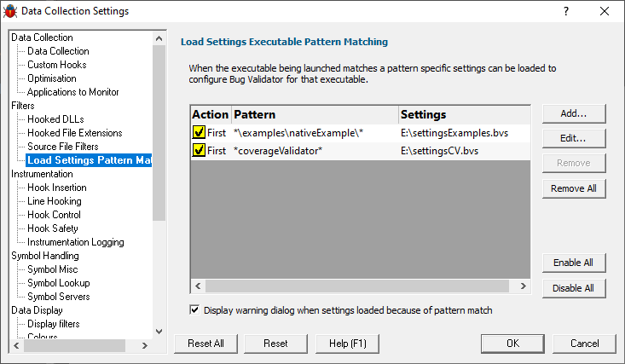The image size is (625, 364).
Task: Select the Symbol Handling tree category
Action: pyautogui.click(x=45, y=256)
